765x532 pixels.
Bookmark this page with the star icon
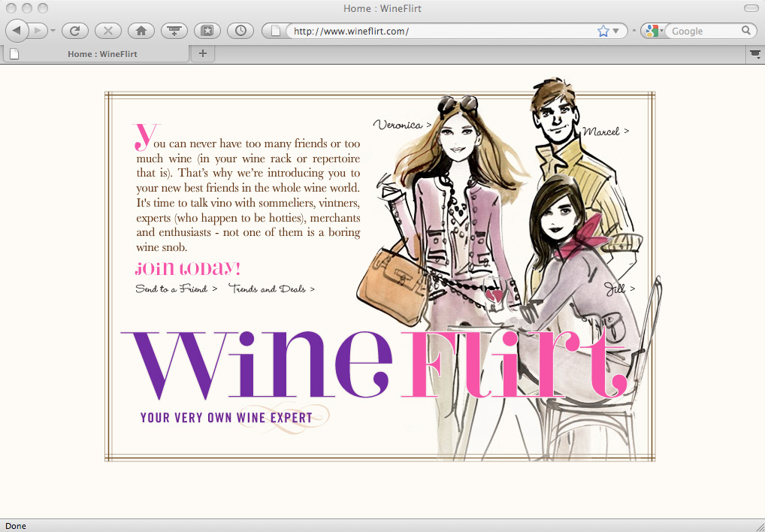click(x=603, y=32)
